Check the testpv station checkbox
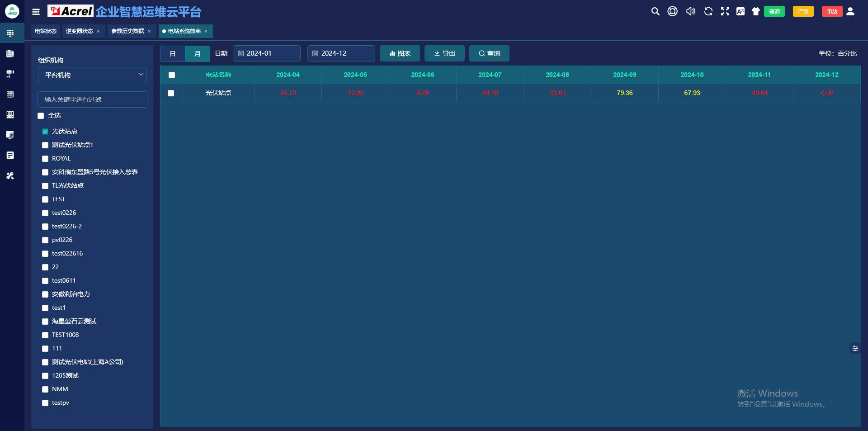Screen dimensions: 868x431 pyautogui.click(x=45, y=403)
